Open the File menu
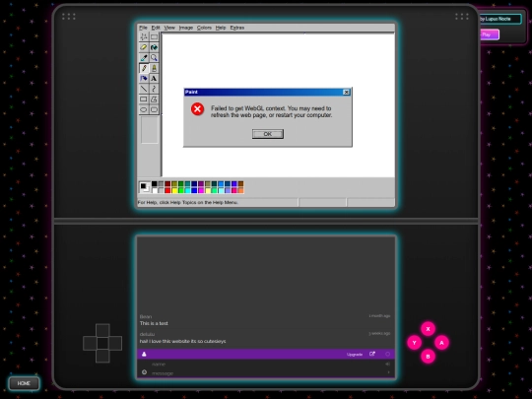The height and width of the screenshot is (399, 532). tap(143, 28)
